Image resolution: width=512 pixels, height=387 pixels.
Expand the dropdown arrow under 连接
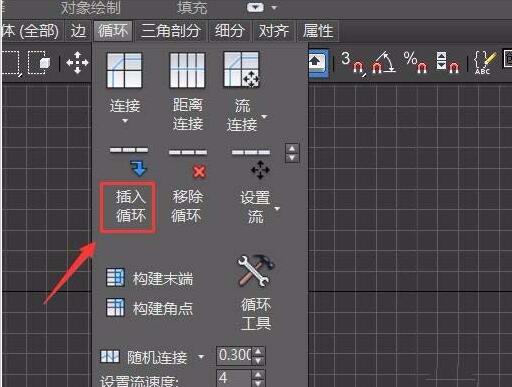[x=125, y=121]
